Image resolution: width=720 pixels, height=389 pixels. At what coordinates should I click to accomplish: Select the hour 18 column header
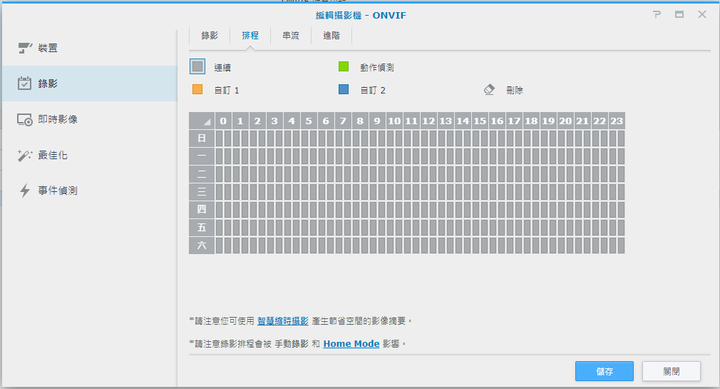coord(531,121)
